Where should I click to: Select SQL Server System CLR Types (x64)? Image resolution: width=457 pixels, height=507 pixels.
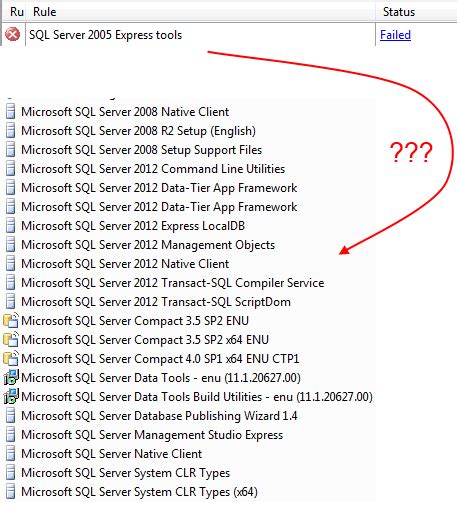click(x=139, y=492)
